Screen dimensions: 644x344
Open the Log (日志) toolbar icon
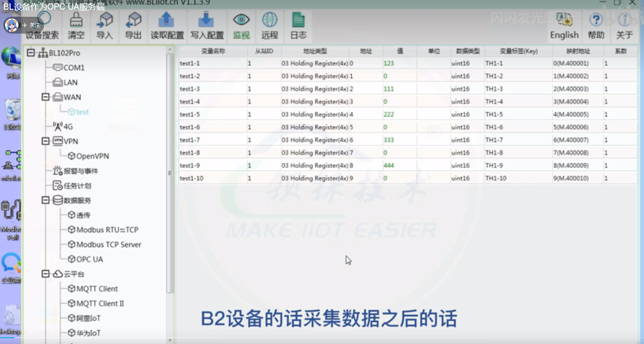(298, 26)
